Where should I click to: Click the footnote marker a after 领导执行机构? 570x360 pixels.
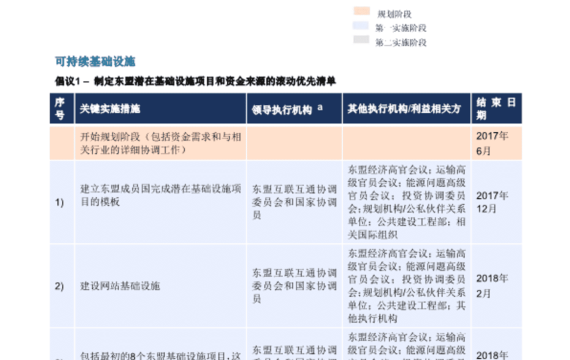[x=320, y=107]
